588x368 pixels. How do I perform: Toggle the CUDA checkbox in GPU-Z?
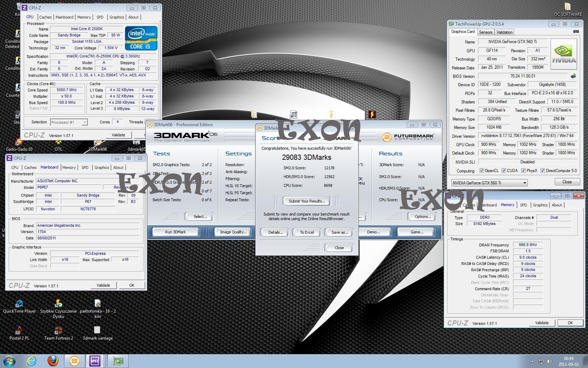(x=504, y=171)
